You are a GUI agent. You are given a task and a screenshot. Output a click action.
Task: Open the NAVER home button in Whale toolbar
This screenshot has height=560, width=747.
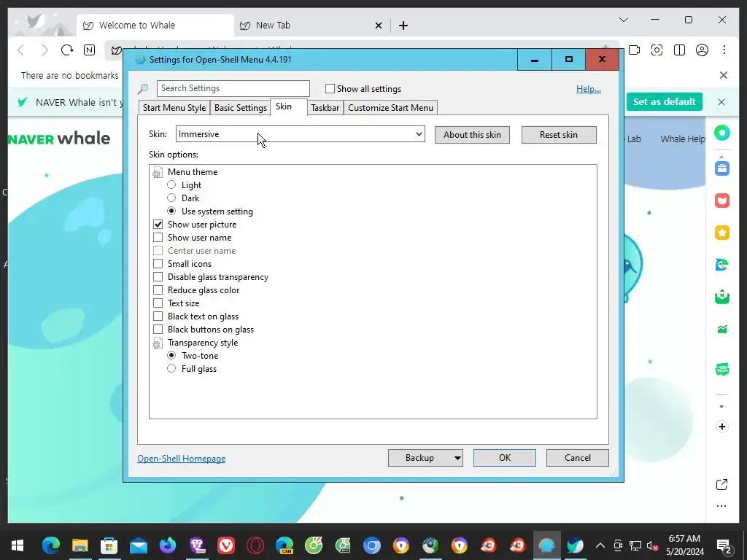pyautogui.click(x=89, y=50)
